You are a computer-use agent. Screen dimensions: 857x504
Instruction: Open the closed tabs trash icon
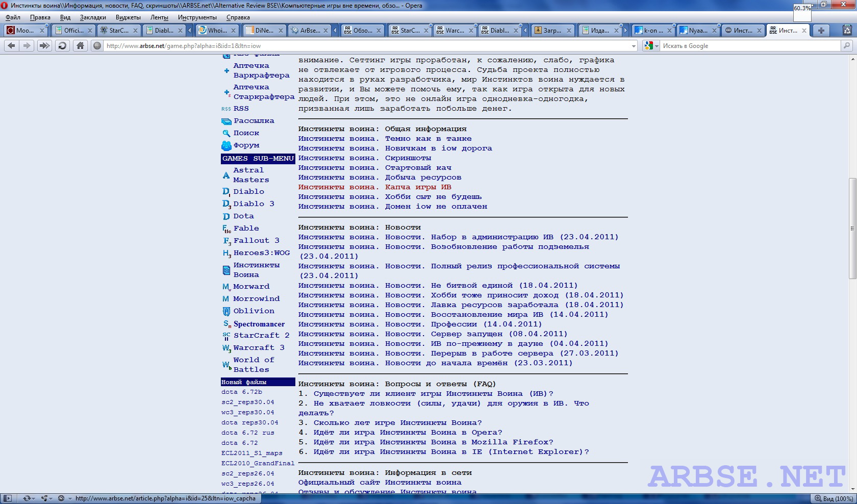click(848, 31)
